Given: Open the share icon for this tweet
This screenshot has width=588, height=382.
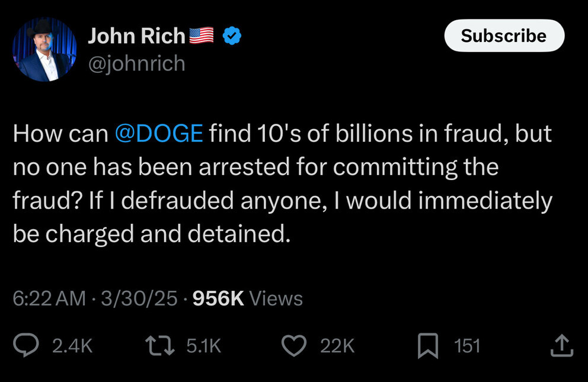Looking at the screenshot, I should (x=561, y=346).
